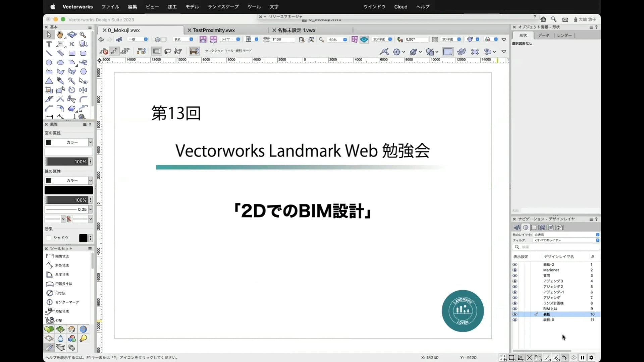Hide the Marionet layer
644x362 pixels.
coord(515,270)
